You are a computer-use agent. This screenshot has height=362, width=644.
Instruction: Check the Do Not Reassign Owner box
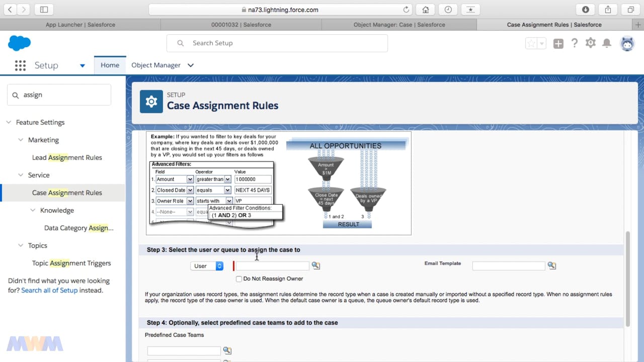tap(239, 279)
